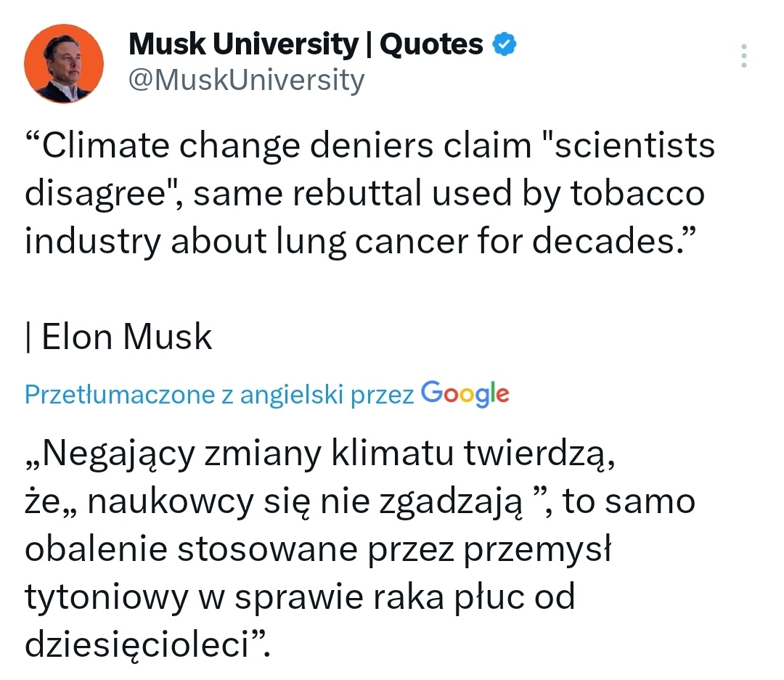Click the word "Quotes" in the account name

coord(431,45)
